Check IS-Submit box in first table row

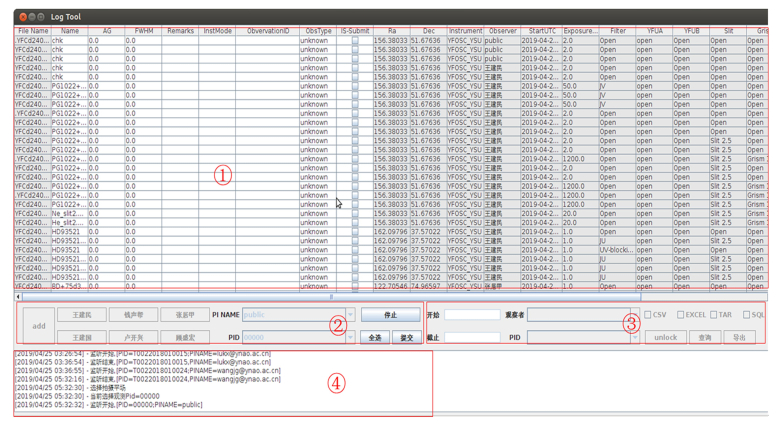[354, 41]
